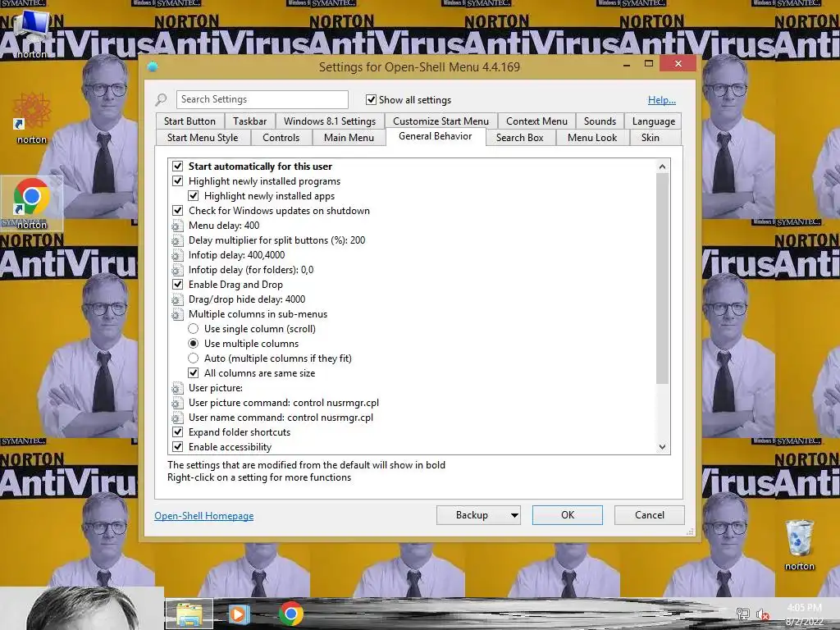Click the scroll up arrow in settings list
The image size is (840, 630).
[x=663, y=167]
